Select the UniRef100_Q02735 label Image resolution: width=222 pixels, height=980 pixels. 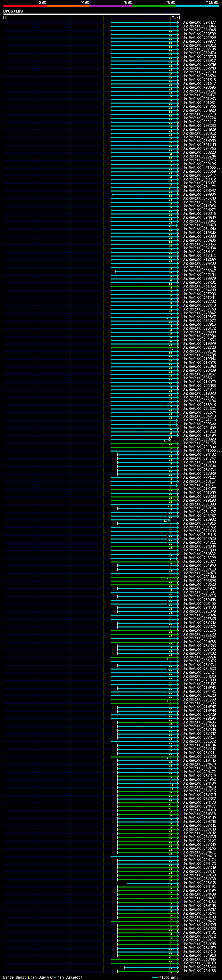coord(199,49)
